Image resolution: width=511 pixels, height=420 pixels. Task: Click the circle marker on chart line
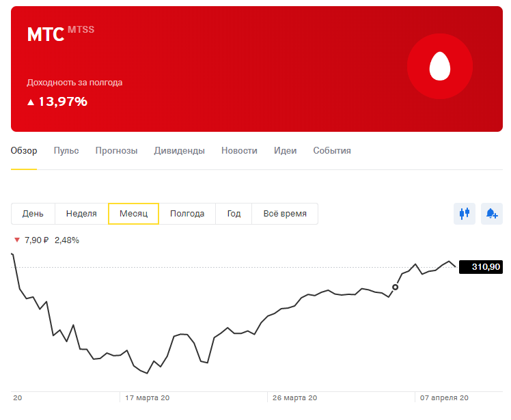(x=395, y=287)
